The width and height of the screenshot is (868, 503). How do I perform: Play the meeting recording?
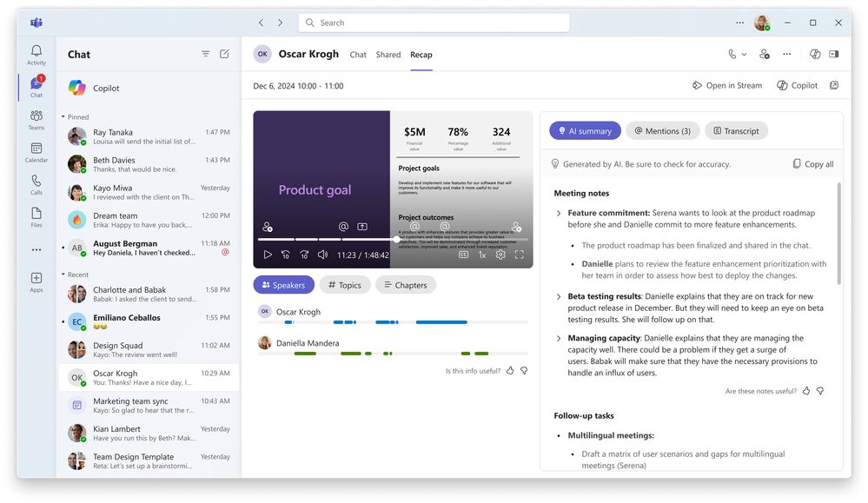click(x=268, y=255)
